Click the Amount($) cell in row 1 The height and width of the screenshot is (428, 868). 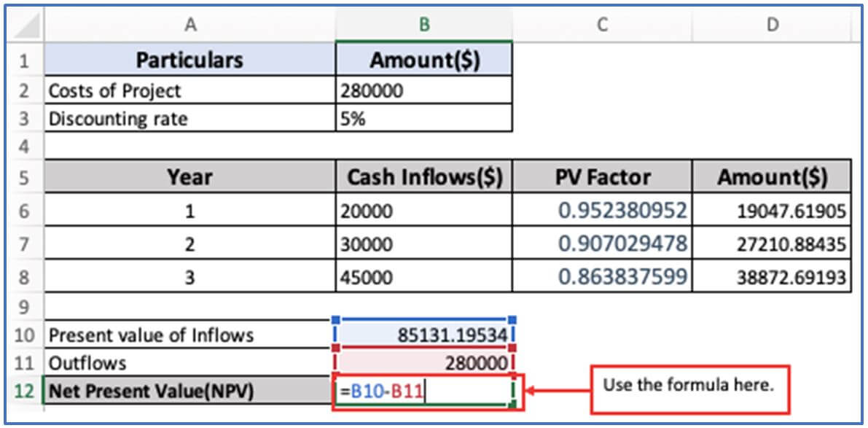tap(424, 60)
